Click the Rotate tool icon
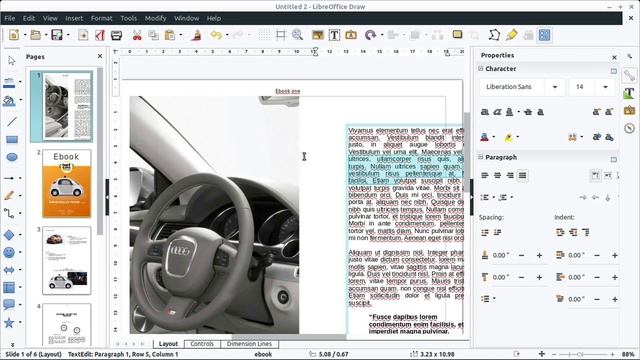The height and width of the screenshot is (360, 640). (370, 35)
